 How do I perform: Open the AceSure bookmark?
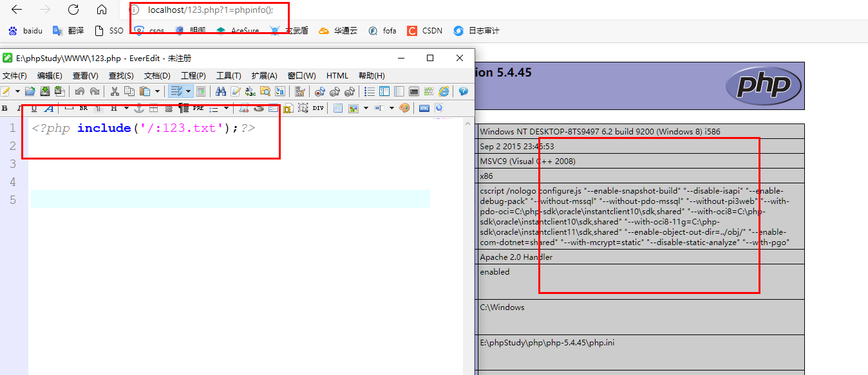coord(238,30)
